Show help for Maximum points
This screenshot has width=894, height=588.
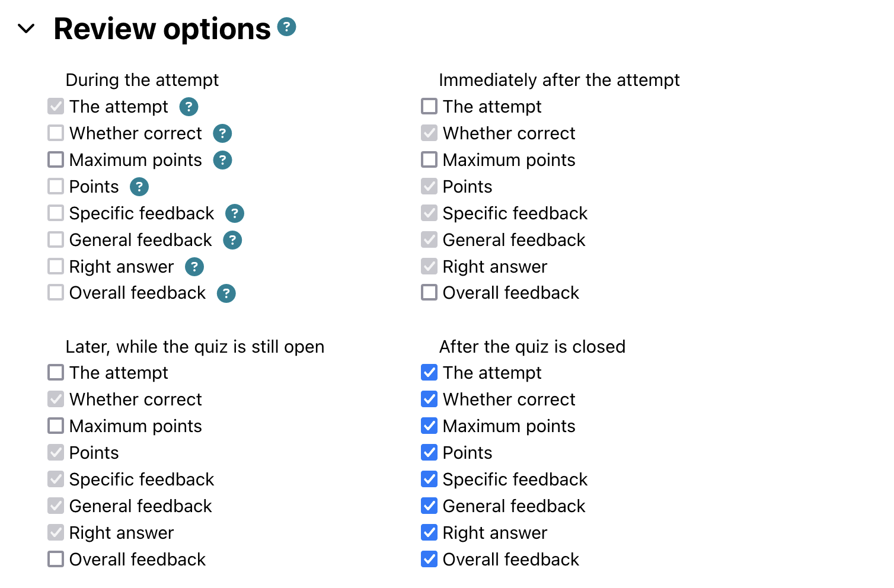222,160
